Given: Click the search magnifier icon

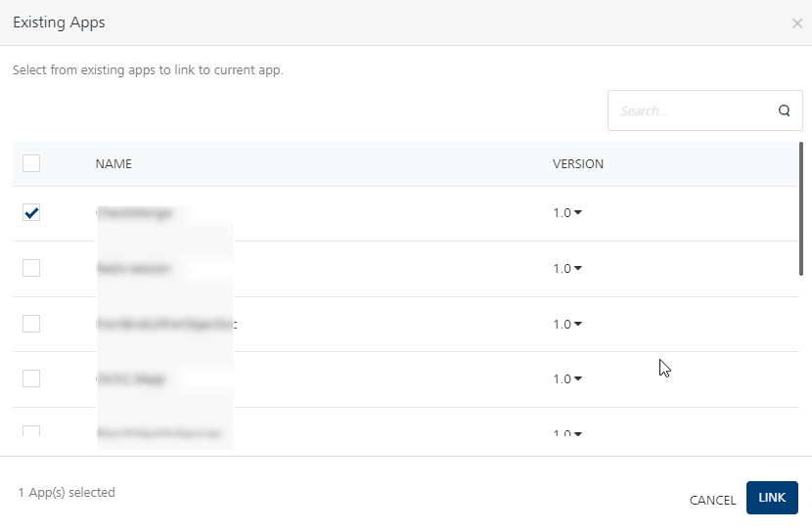Looking at the screenshot, I should [x=784, y=111].
